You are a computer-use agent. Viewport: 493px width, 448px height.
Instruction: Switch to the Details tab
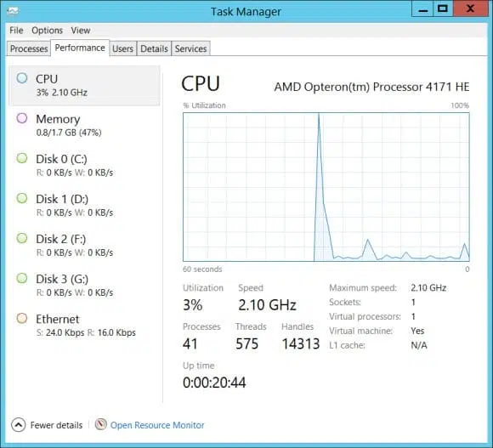154,48
